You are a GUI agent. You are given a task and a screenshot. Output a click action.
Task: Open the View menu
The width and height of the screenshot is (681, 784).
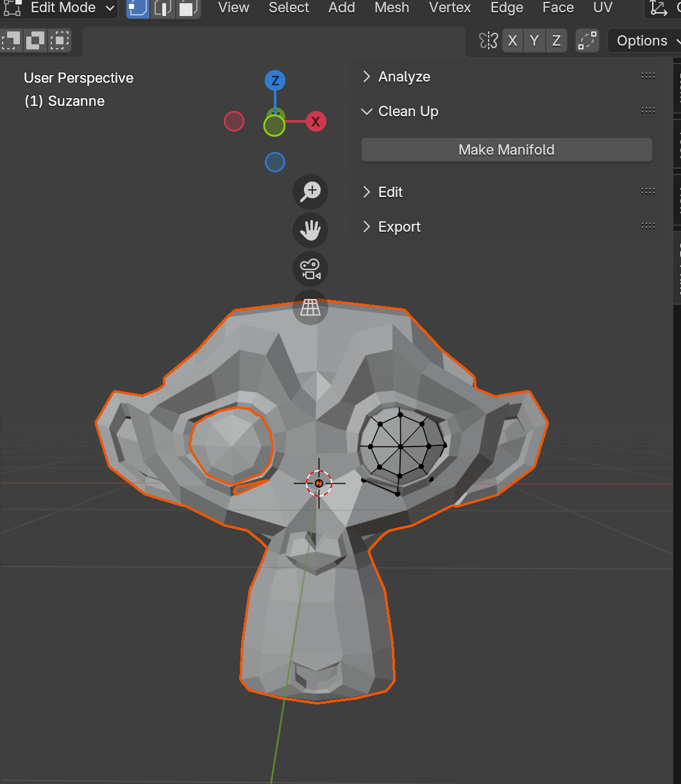point(233,8)
